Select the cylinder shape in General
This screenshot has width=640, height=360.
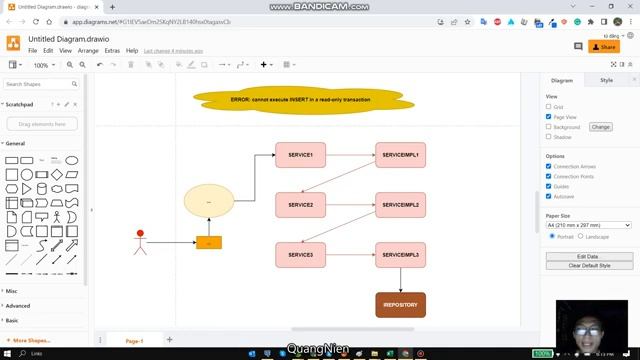point(42,189)
